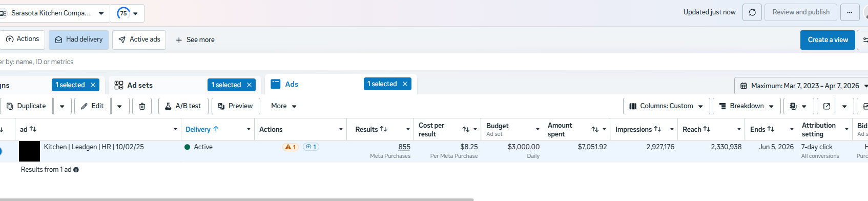Remove the Ad sets 1 selected filter
The image size is (868, 201).
(250, 85)
